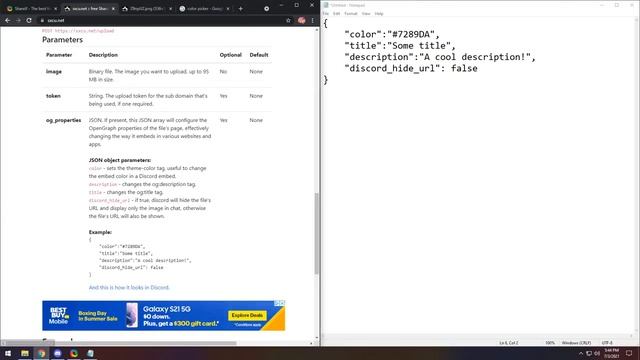
Task: Open the Chrome three-dot menu
Action: 313,20
